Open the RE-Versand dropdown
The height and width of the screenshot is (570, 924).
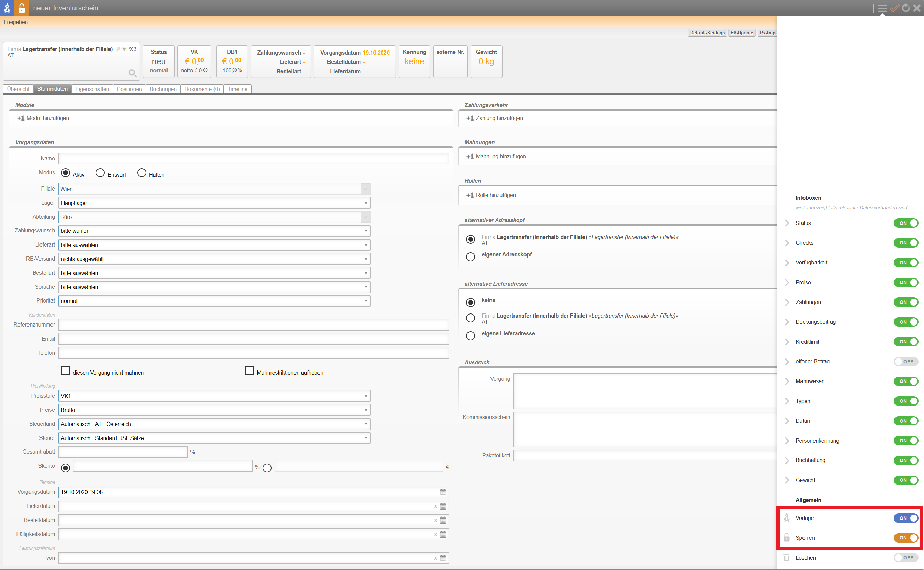click(215, 259)
